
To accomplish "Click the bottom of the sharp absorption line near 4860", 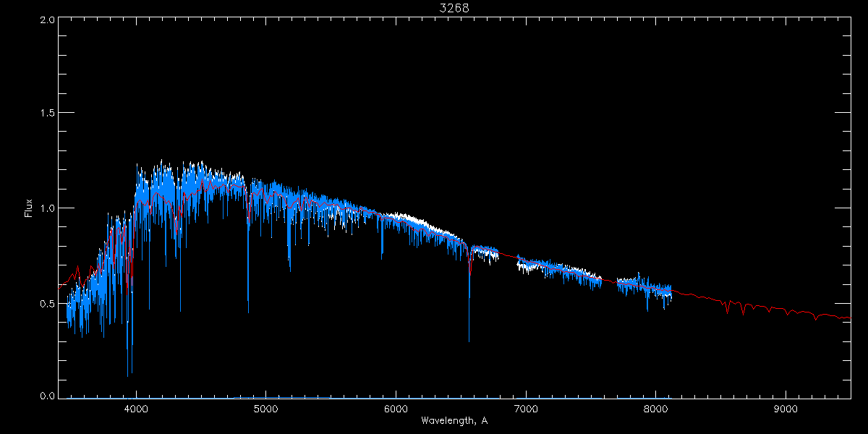I will (x=248, y=311).
